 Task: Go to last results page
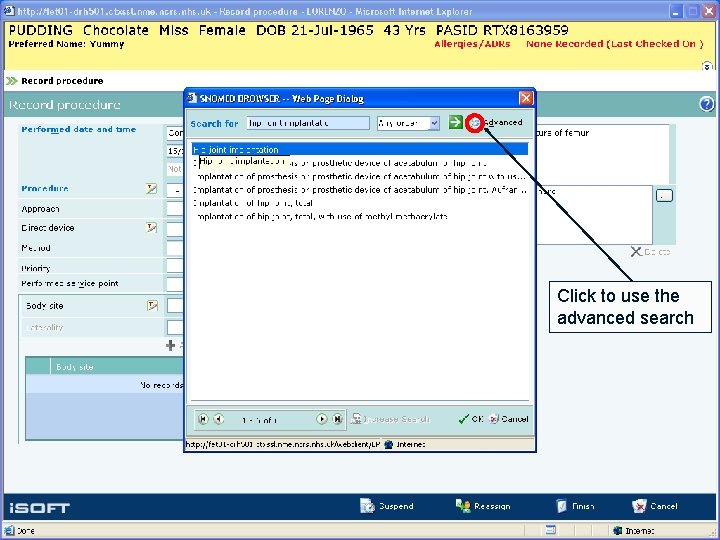click(x=338, y=419)
